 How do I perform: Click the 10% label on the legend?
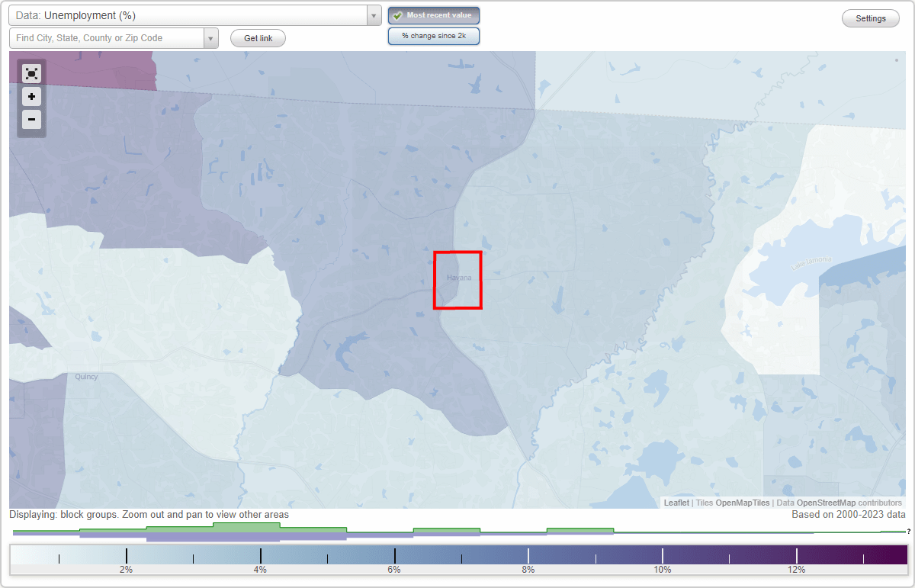tap(662, 570)
